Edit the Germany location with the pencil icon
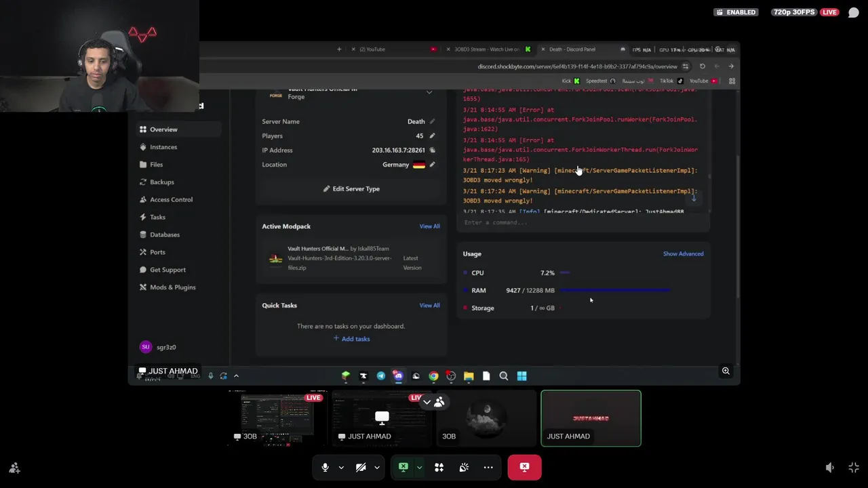The width and height of the screenshot is (868, 488). point(432,165)
